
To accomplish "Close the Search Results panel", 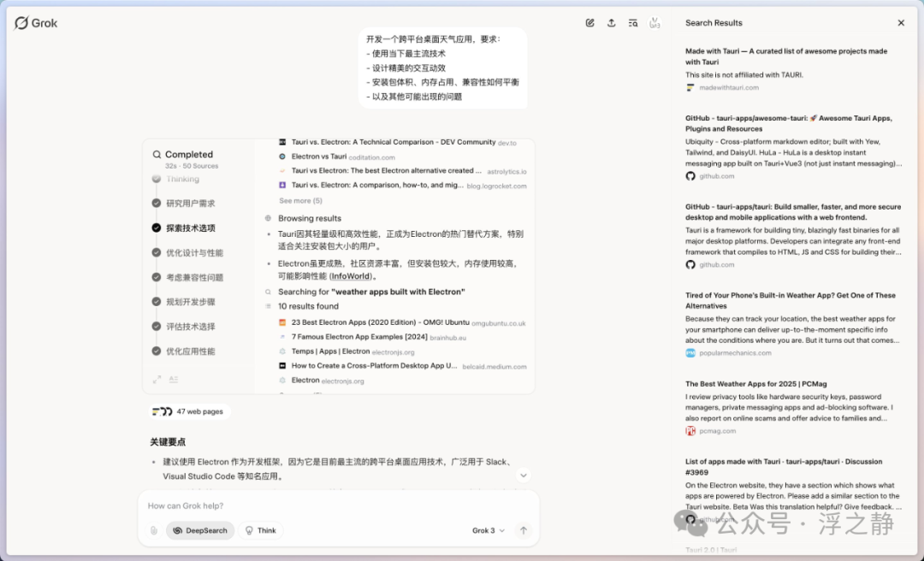I will click(900, 23).
